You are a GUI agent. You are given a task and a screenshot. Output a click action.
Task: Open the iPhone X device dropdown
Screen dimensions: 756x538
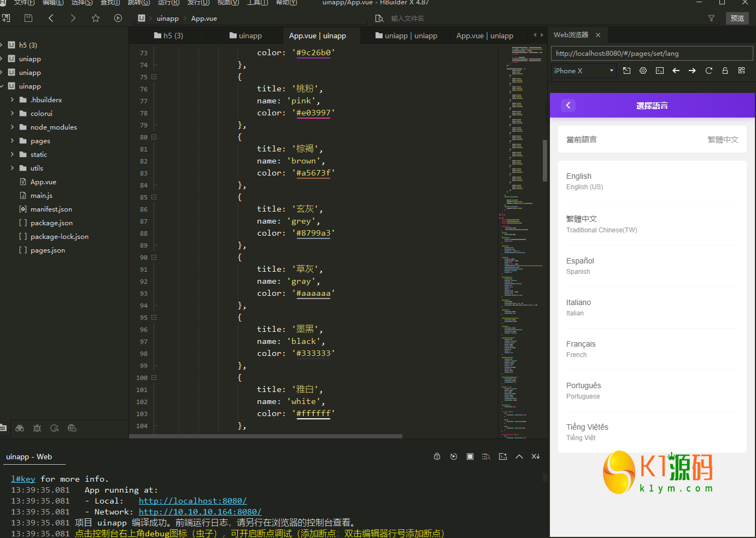(584, 71)
